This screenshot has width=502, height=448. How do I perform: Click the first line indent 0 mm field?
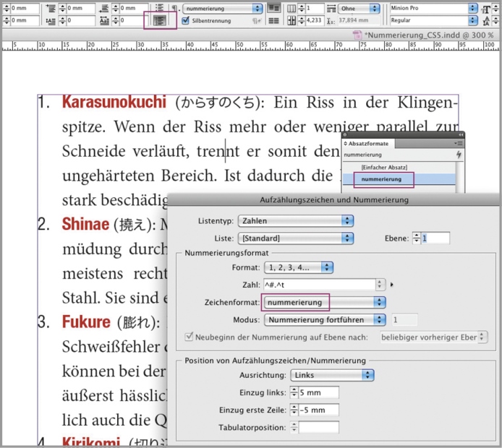click(81, 9)
